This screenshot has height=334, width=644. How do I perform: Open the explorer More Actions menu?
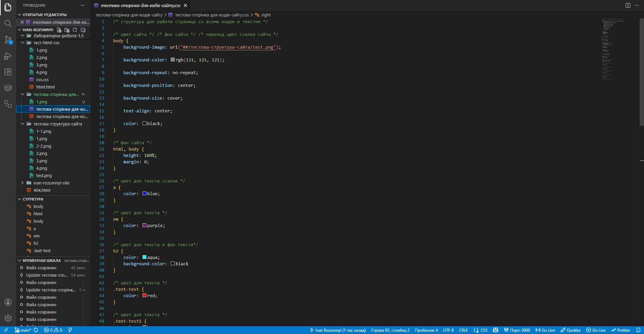coord(83,5)
